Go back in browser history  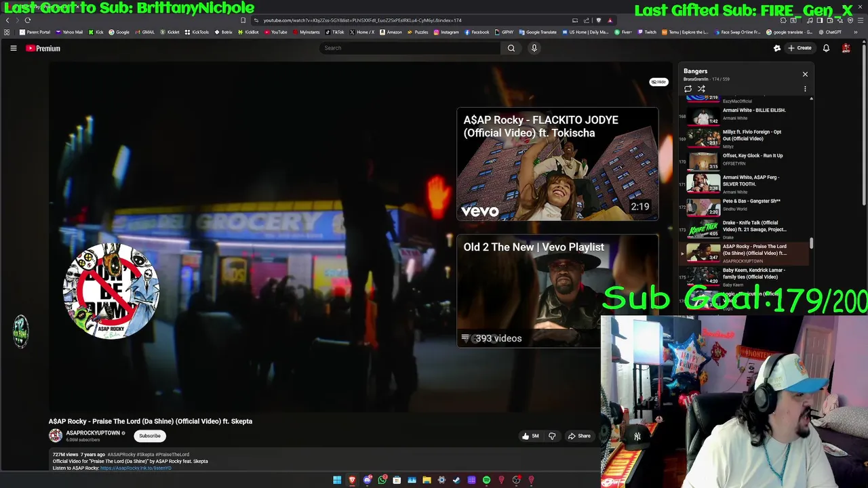pyautogui.click(x=7, y=20)
